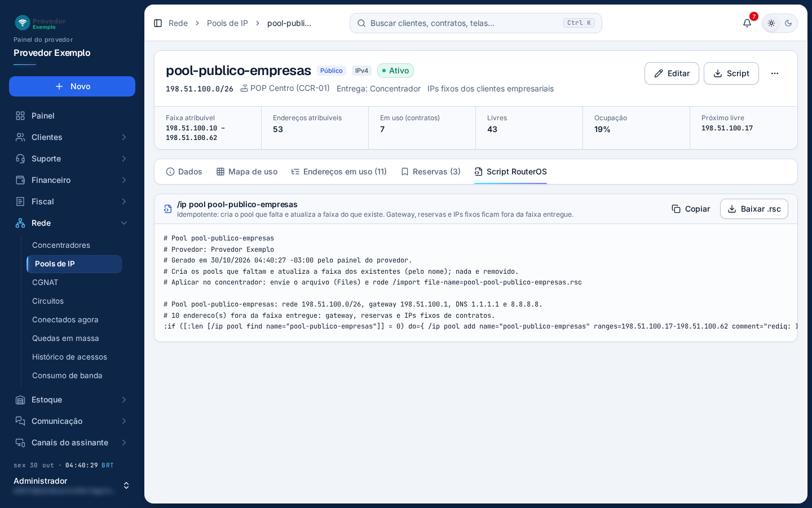Click the Estoque warehouse icon
The height and width of the screenshot is (508, 812).
point(20,400)
